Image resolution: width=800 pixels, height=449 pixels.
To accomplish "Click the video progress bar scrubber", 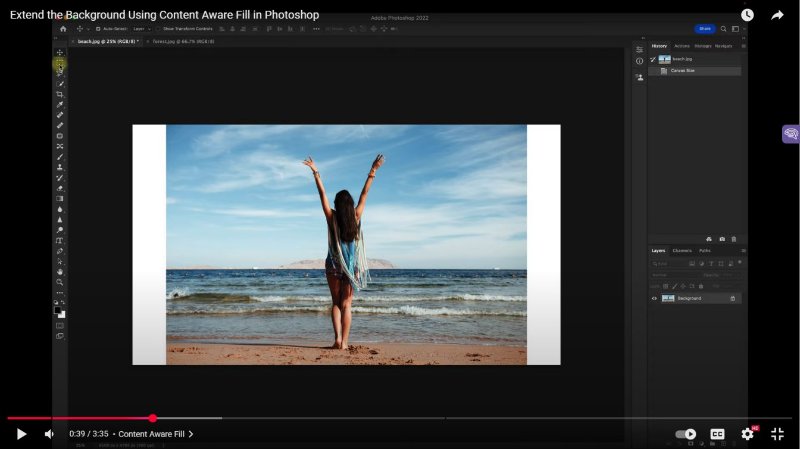I will click(152, 418).
